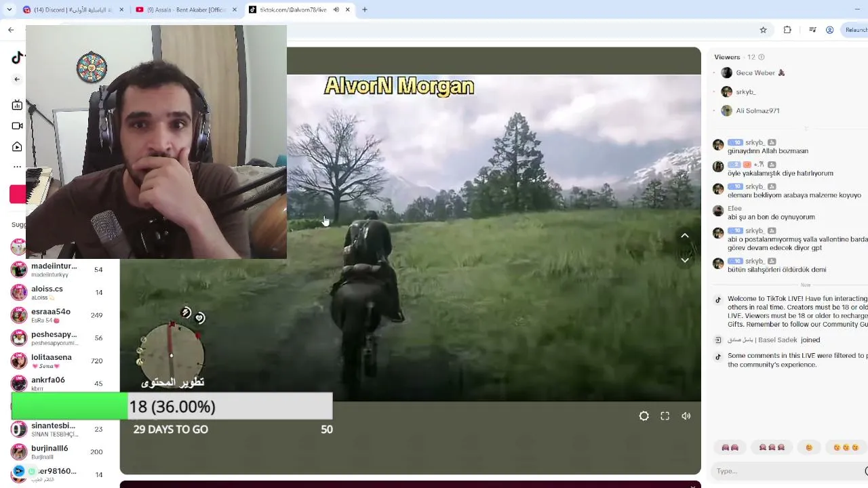Click the lolitaasena profile avatar

(19, 361)
